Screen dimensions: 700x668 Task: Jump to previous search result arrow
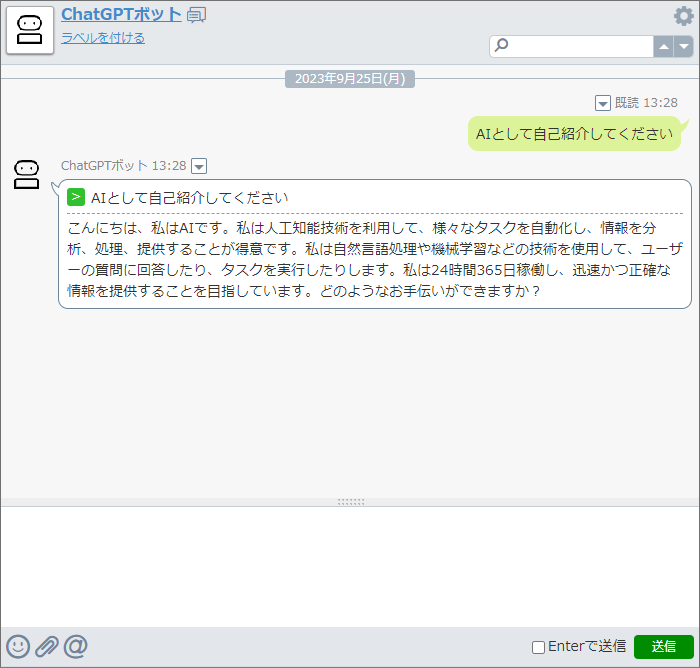click(x=663, y=46)
